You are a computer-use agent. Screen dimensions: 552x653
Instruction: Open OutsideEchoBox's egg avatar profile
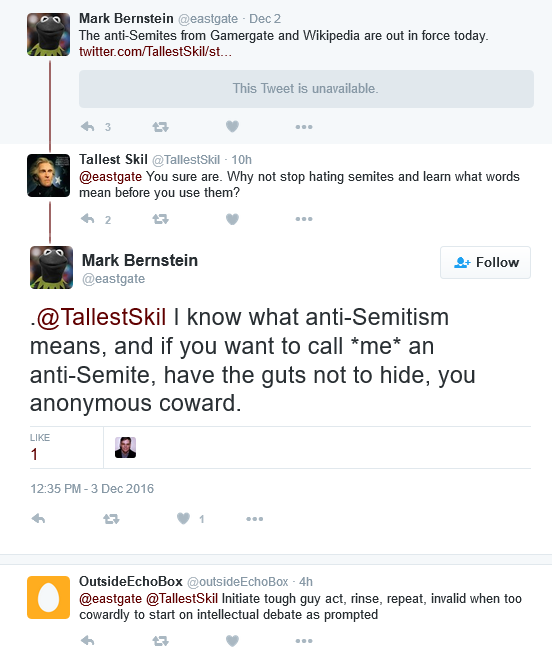coord(48,597)
